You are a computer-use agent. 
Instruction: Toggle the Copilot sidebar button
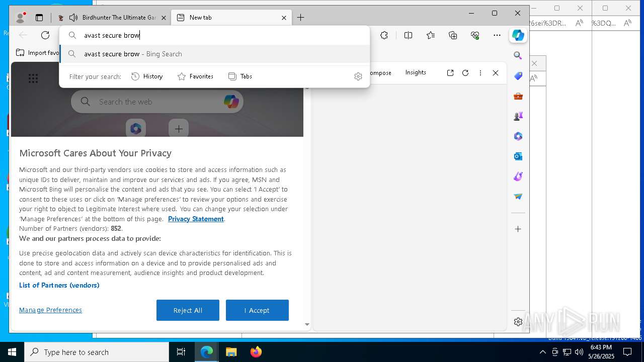[x=518, y=35]
